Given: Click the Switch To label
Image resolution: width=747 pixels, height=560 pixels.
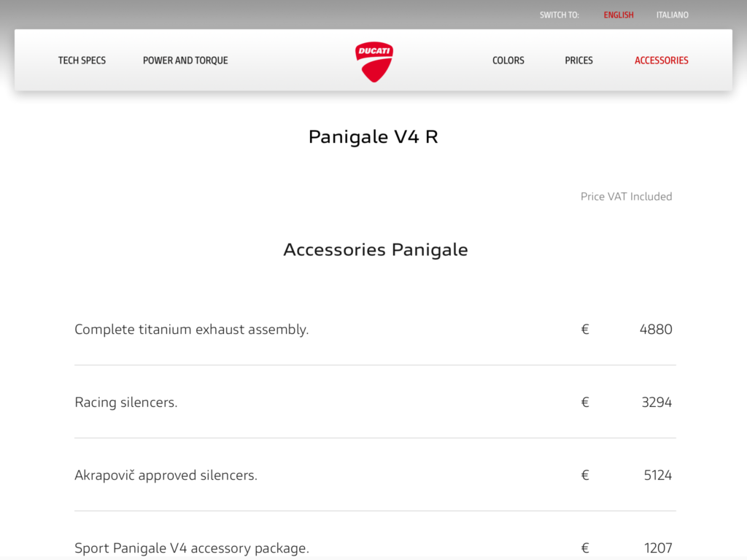Looking at the screenshot, I should [x=560, y=15].
